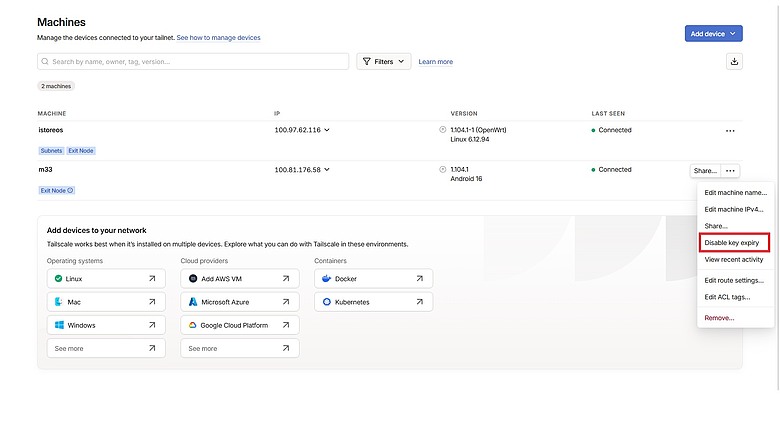Expand the IP chevron for 100.97.62.116
The height and width of the screenshot is (426, 780).
[327, 130]
